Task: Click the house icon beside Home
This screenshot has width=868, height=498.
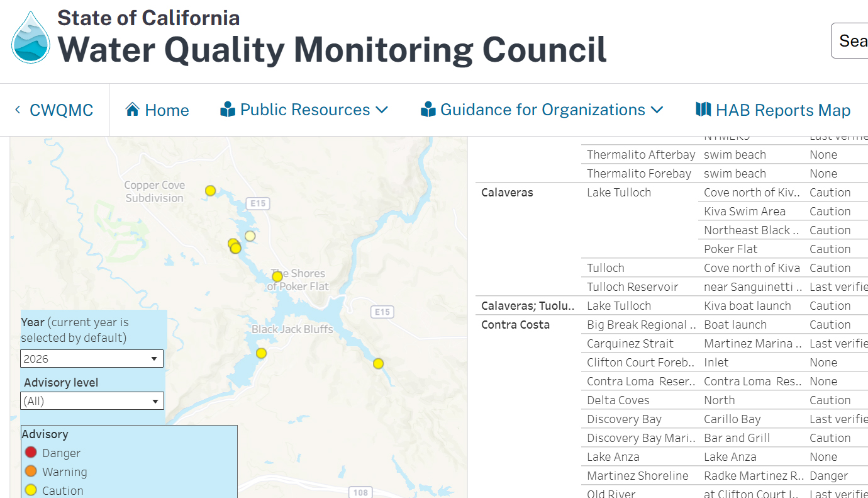Action: point(132,110)
